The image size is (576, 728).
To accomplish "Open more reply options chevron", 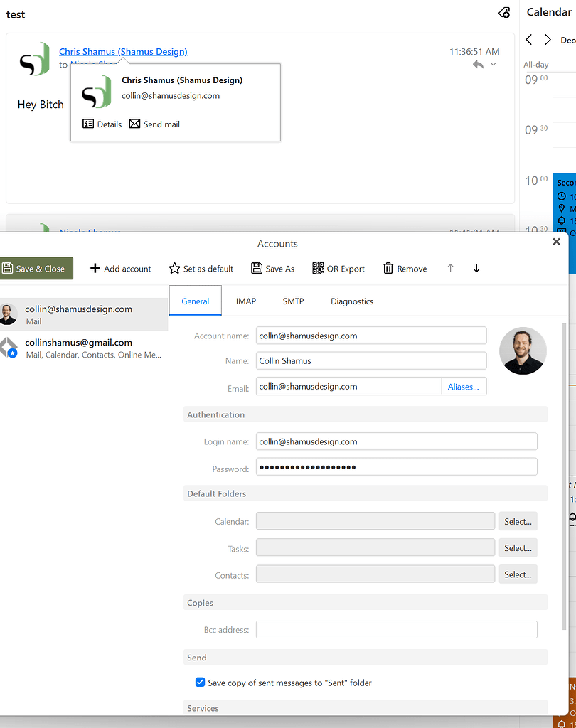I will (x=493, y=64).
